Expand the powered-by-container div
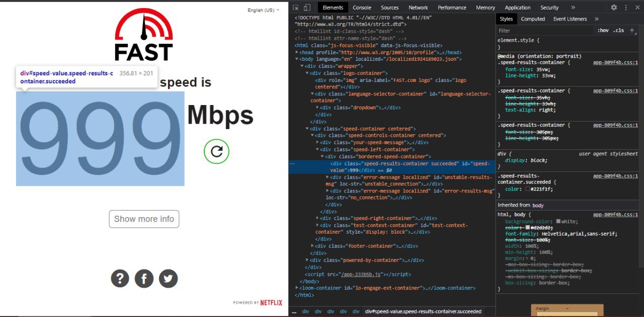Viewport: 644px width, 317px height. click(x=307, y=260)
